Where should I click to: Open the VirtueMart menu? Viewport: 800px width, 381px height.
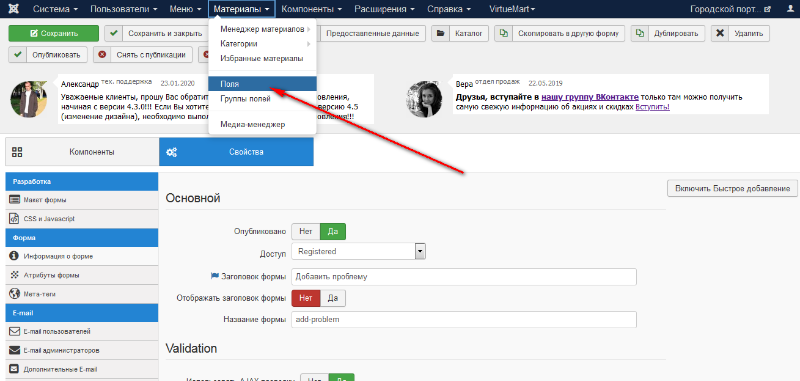(512, 9)
